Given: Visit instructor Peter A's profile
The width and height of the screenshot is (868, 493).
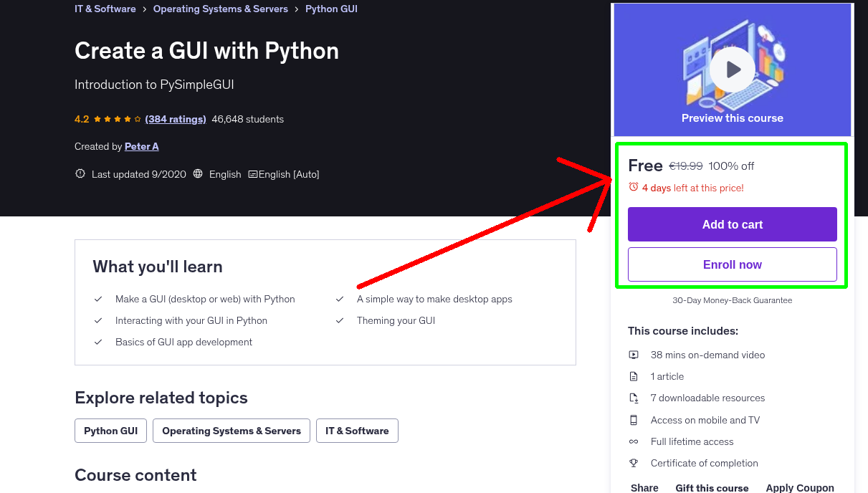Looking at the screenshot, I should pos(142,146).
